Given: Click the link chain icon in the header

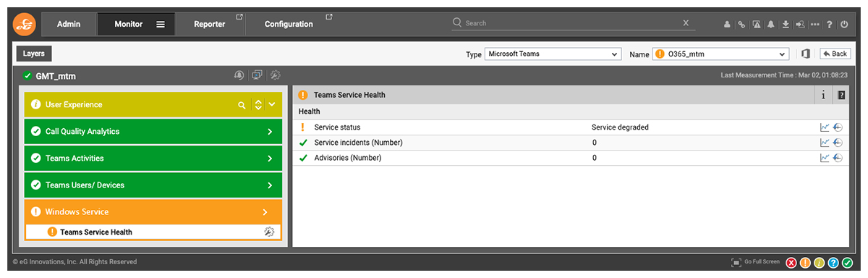Looking at the screenshot, I should pyautogui.click(x=741, y=24).
